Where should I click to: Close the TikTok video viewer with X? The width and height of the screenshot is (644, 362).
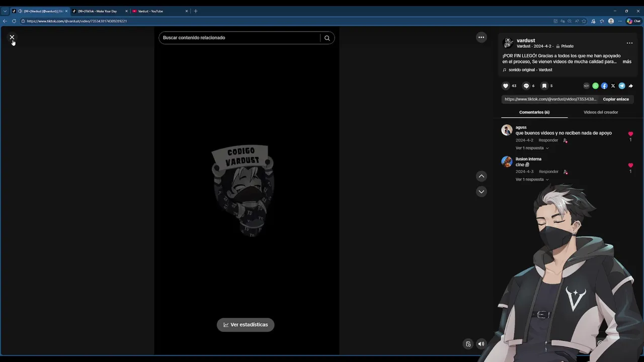(x=12, y=37)
